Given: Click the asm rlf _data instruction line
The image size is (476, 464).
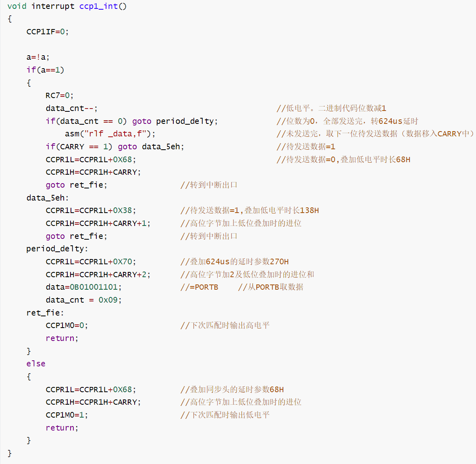Looking at the screenshot, I should 110,134.
